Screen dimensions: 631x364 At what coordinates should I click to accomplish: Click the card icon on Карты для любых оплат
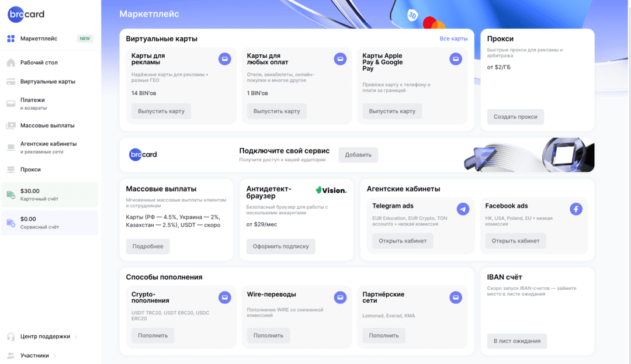[340, 59]
